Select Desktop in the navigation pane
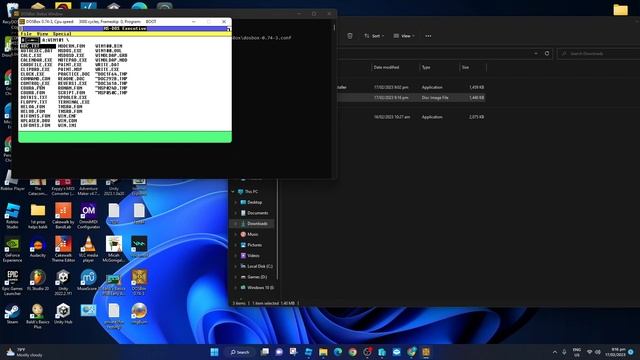 [254, 202]
